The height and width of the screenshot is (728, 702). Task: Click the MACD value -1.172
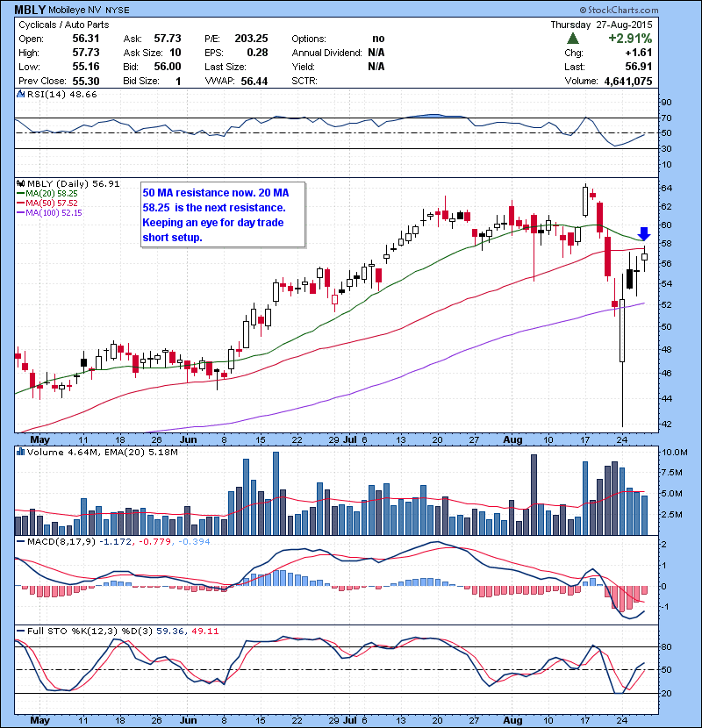coord(115,542)
